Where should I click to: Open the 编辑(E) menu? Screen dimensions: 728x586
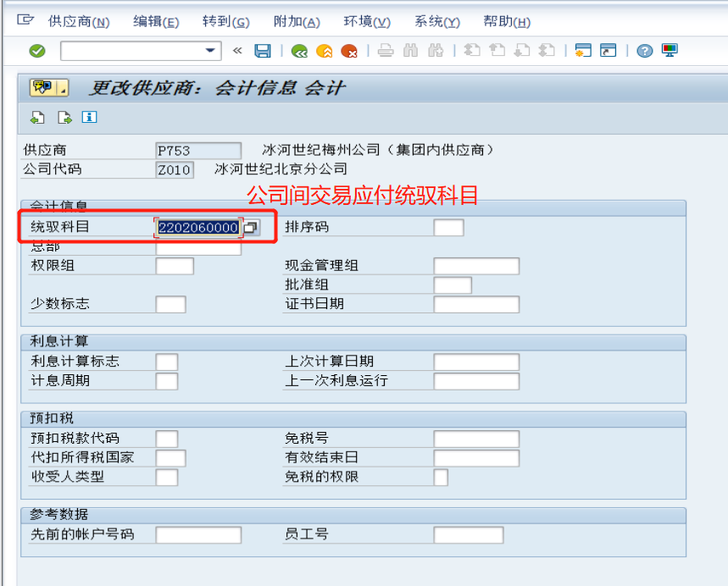tap(156, 22)
